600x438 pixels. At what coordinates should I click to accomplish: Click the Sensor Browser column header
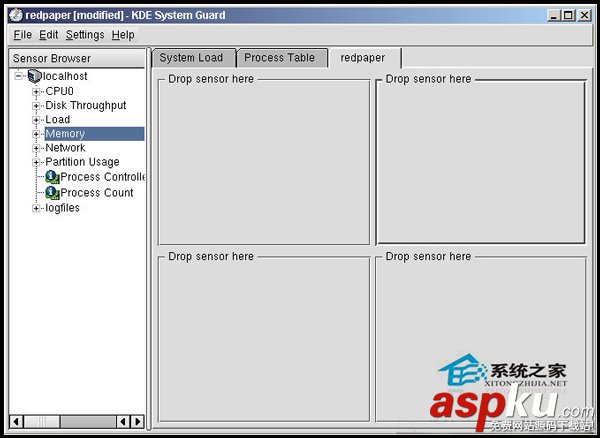pyautogui.click(x=77, y=59)
